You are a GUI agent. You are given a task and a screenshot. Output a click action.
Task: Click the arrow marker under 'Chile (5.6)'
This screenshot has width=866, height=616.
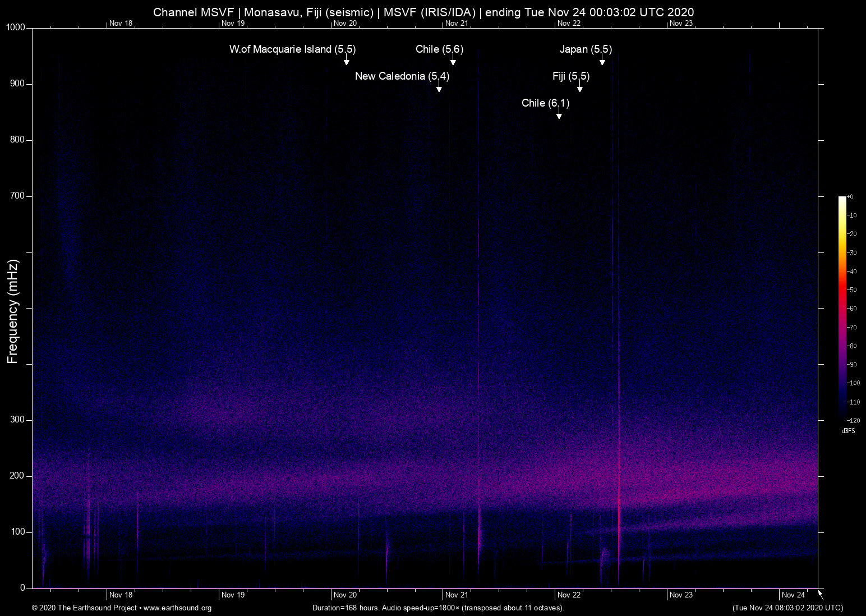(453, 60)
